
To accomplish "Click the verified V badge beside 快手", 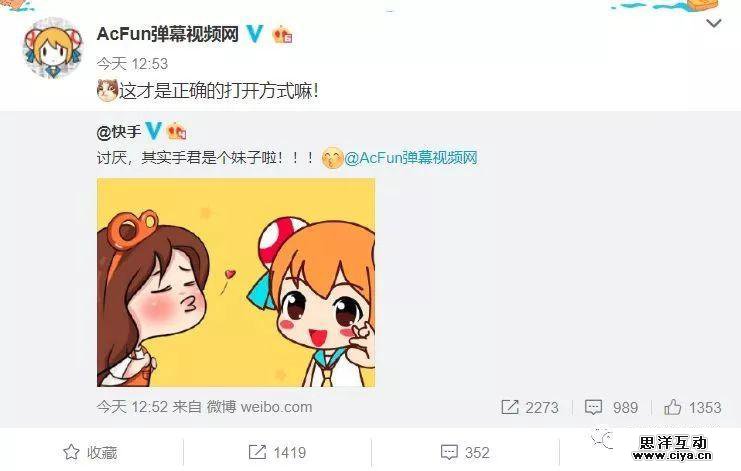I will click(154, 131).
